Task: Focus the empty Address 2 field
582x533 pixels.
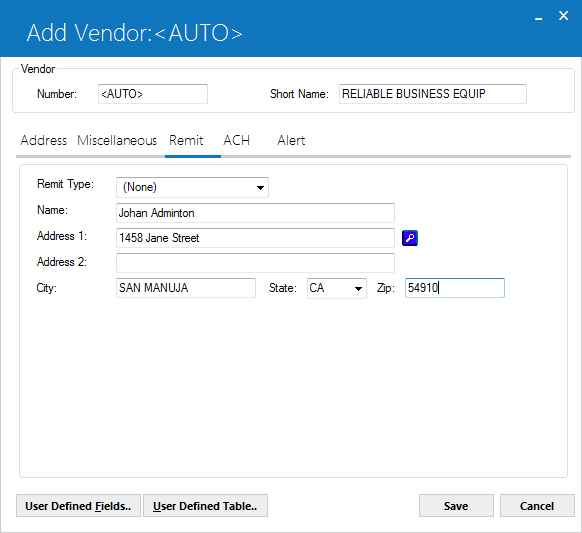Action: [255, 263]
